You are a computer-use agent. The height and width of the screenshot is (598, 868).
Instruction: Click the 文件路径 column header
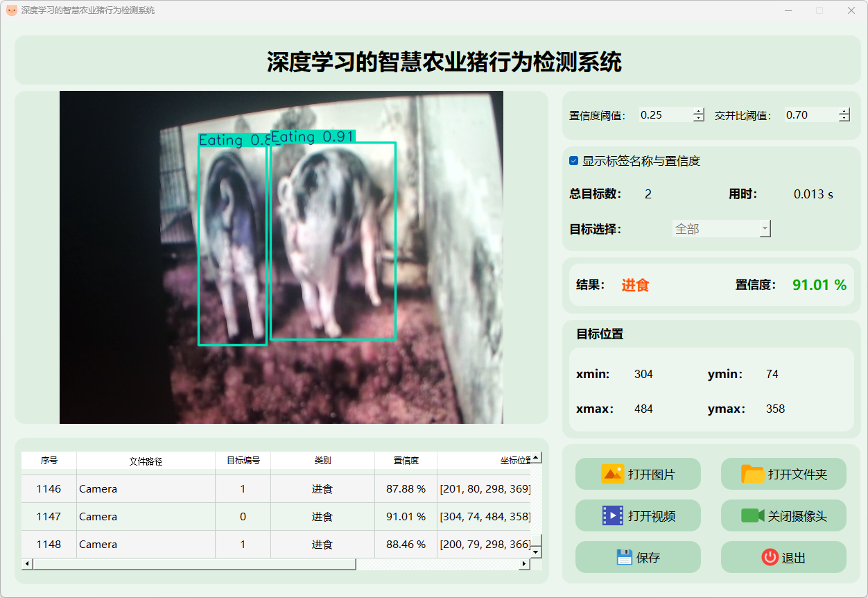pyautogui.click(x=146, y=461)
